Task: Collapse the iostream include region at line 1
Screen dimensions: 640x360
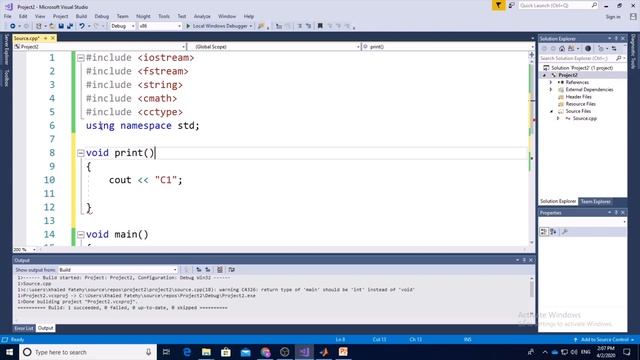Action: [x=81, y=58]
